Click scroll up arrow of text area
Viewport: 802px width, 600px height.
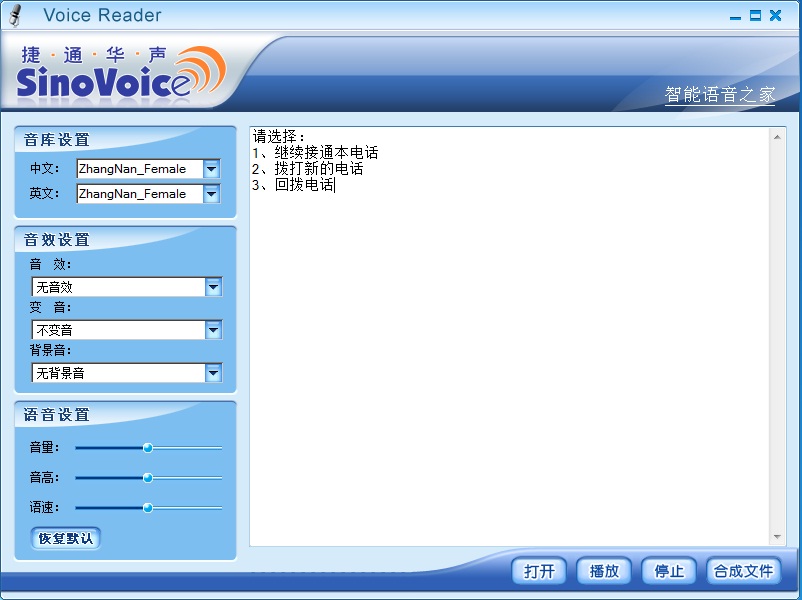[777, 137]
